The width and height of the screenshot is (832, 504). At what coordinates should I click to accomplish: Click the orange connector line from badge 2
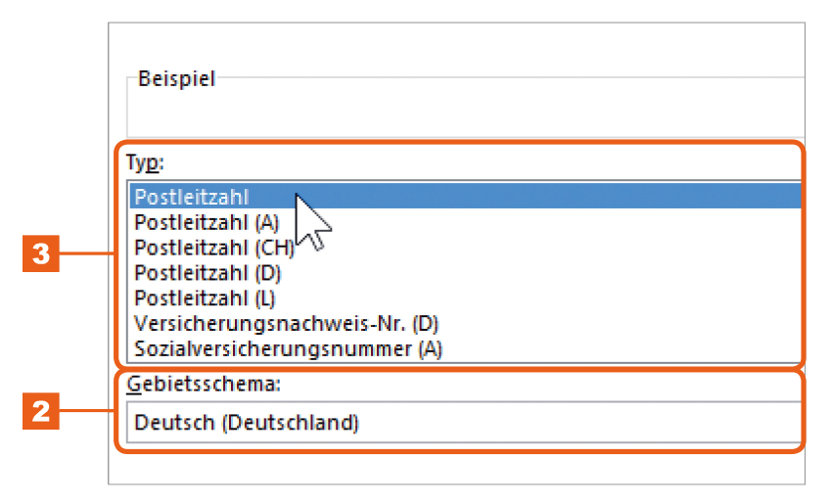87,411
